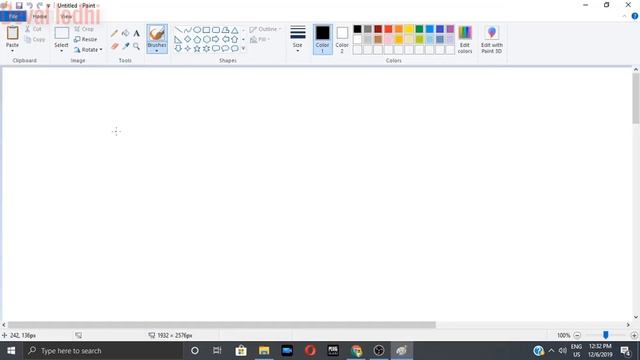Switch to the Home ribbon tab
Image resolution: width=640 pixels, height=360 pixels.
pyautogui.click(x=40, y=16)
